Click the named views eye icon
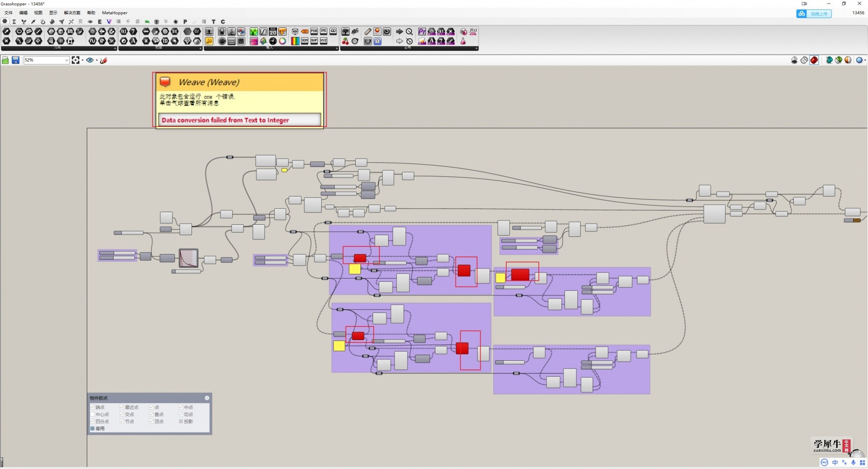 (x=90, y=60)
